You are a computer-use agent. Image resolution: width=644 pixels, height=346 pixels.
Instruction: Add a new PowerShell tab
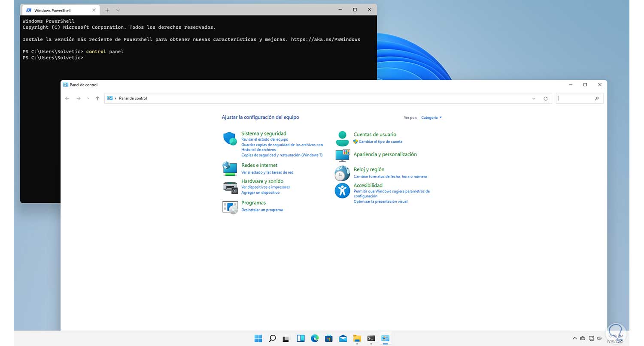107,10
